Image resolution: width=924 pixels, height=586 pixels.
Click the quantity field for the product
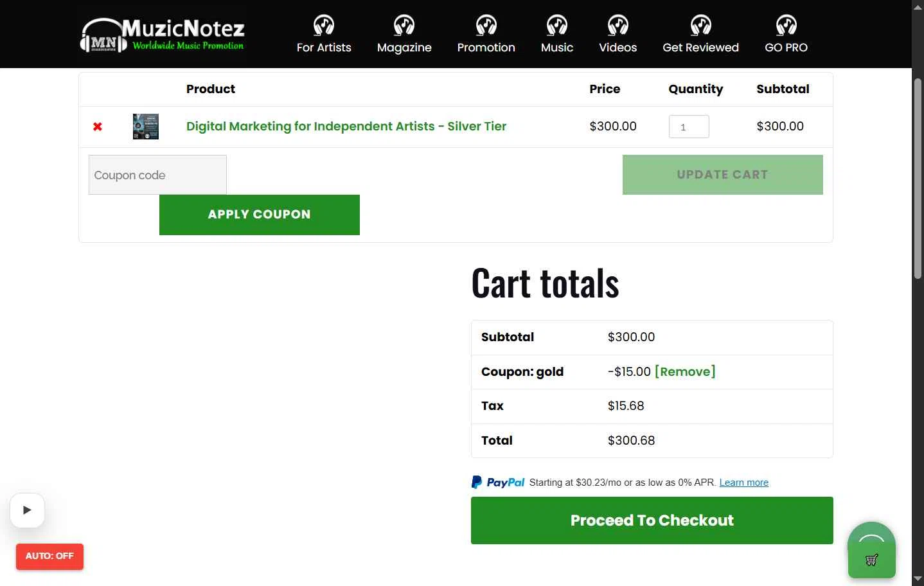coord(689,127)
